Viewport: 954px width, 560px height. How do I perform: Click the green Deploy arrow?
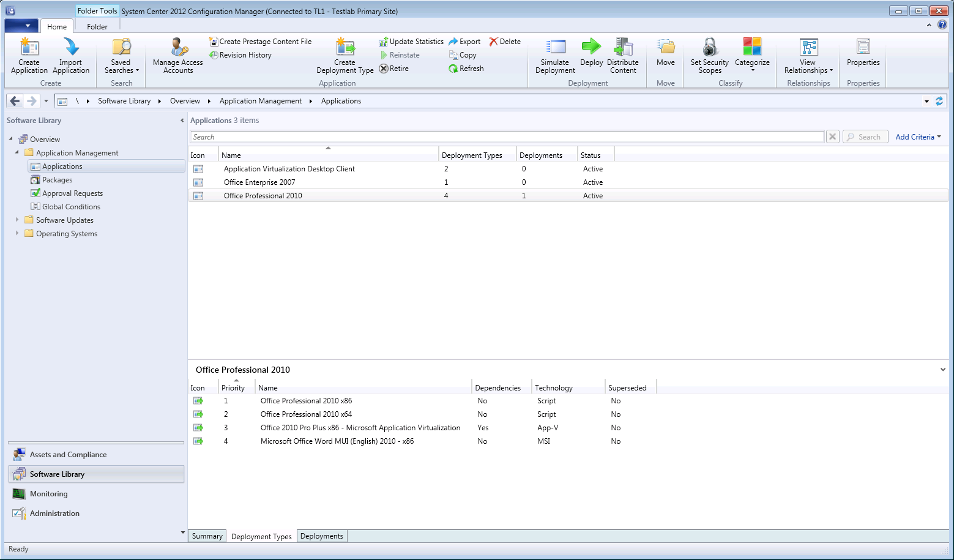click(591, 46)
